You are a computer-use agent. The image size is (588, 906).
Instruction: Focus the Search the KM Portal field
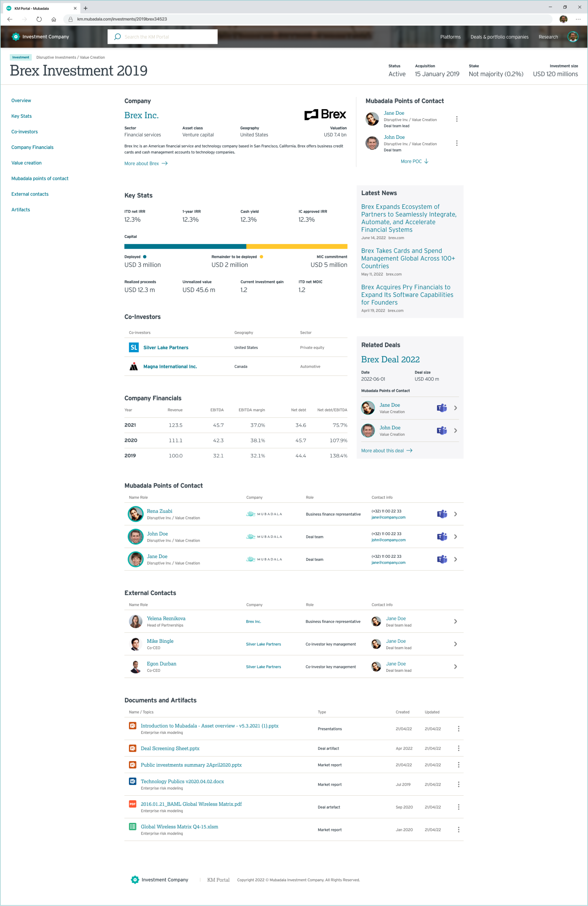pyautogui.click(x=162, y=36)
